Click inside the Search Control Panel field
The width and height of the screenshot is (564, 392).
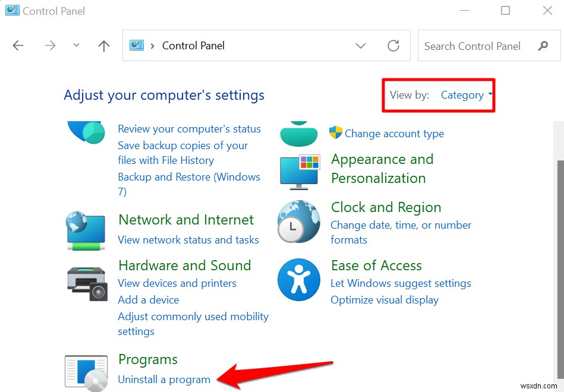coord(475,45)
